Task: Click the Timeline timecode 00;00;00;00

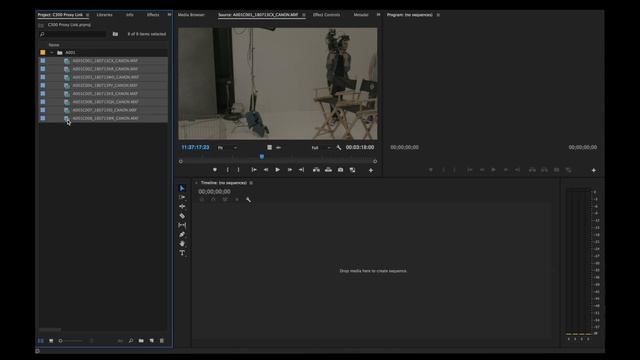Action: coord(214,191)
